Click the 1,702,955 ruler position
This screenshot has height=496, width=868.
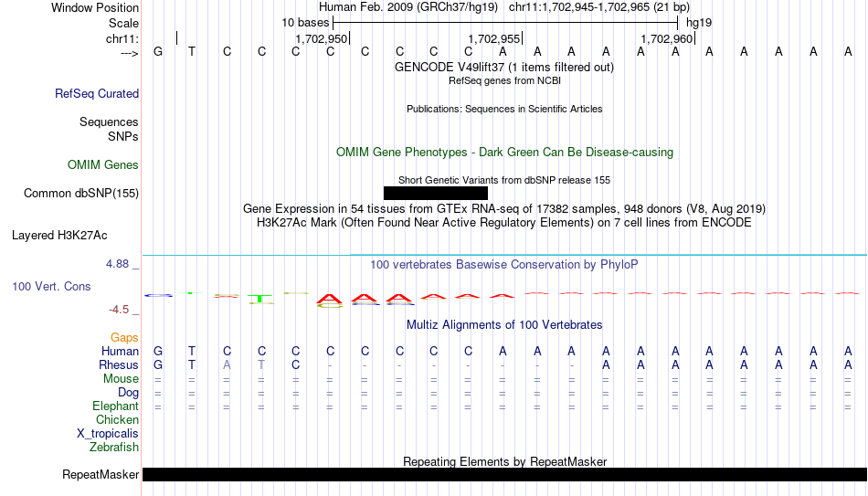[493, 38]
